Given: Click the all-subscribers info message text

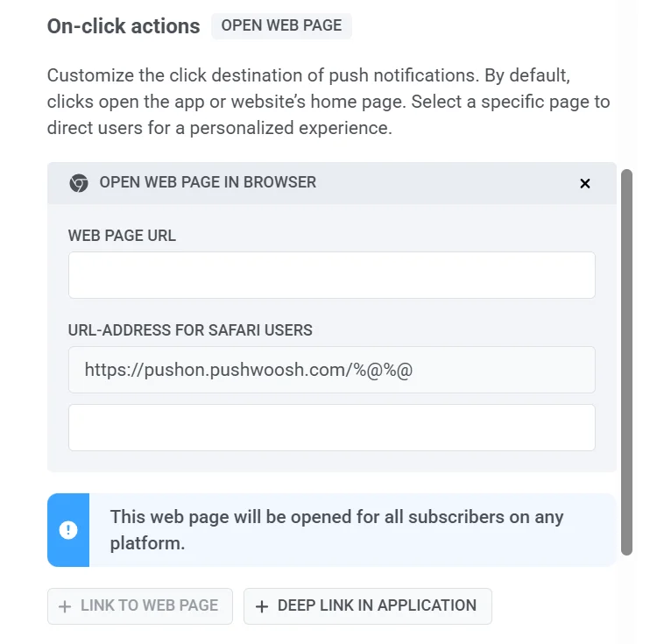Looking at the screenshot, I should 336,530.
